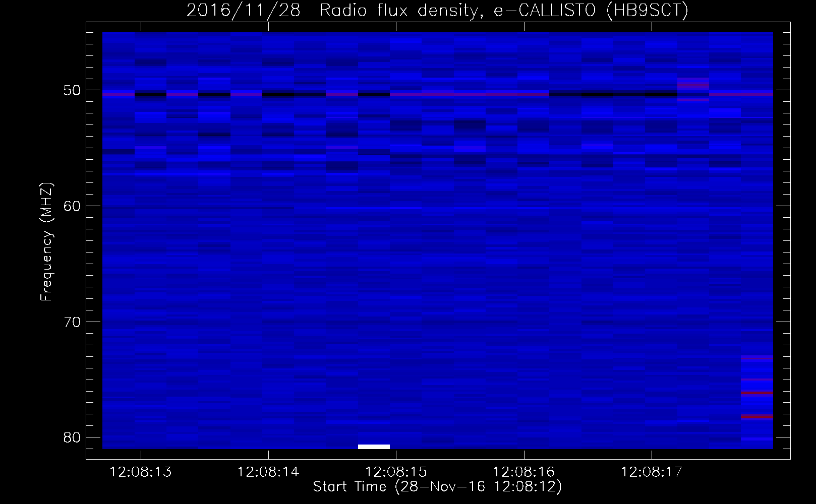Click the 12:08:16 time tick label
Screen dimensions: 816x504
pyautogui.click(x=523, y=472)
